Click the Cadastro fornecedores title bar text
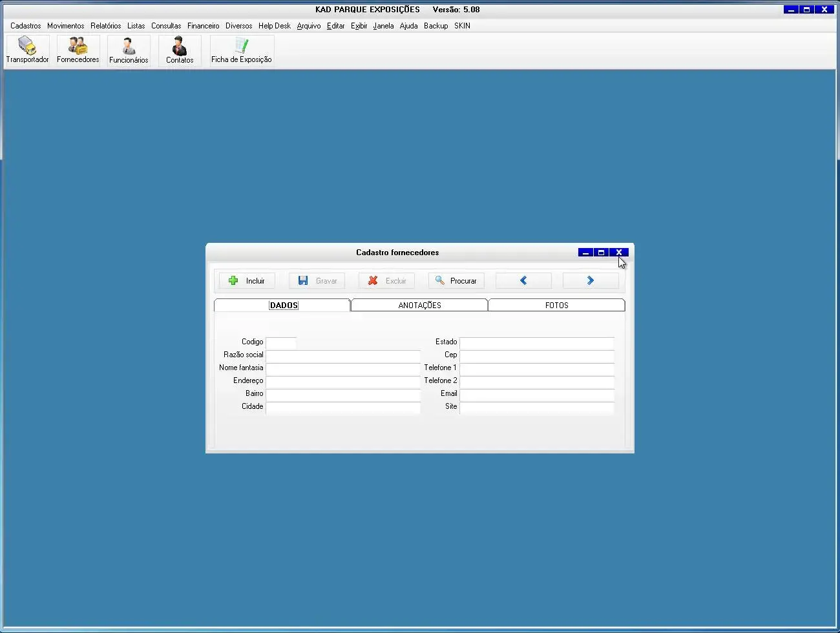Image resolution: width=840 pixels, height=633 pixels. tap(397, 253)
